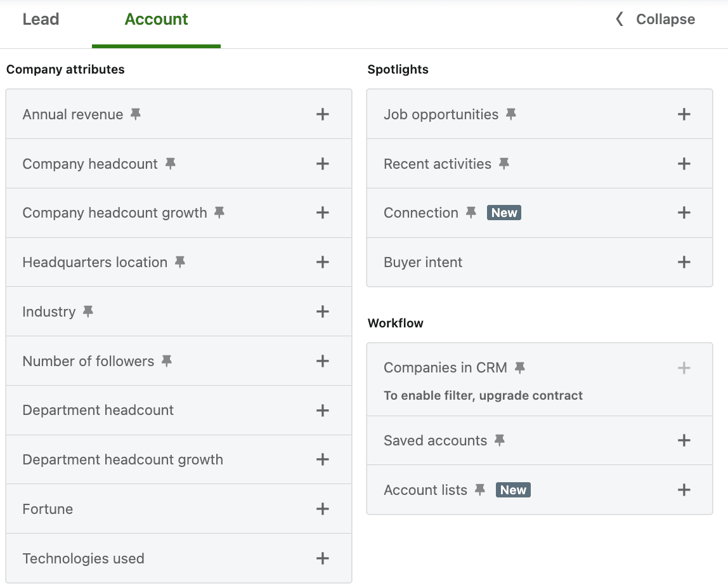
Task: Pin the Number of followers filter
Action: tap(167, 360)
